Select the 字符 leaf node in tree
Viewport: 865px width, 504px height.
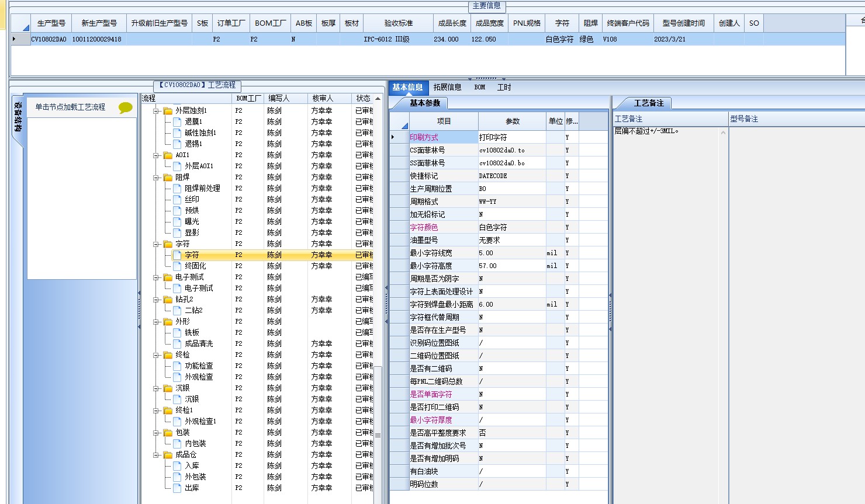[192, 255]
